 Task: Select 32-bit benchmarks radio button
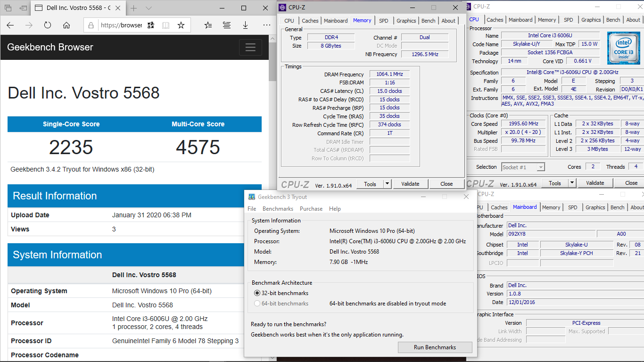tap(257, 293)
